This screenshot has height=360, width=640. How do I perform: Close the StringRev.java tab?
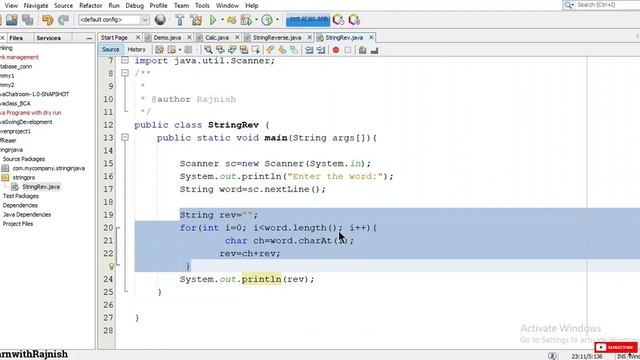(x=371, y=38)
